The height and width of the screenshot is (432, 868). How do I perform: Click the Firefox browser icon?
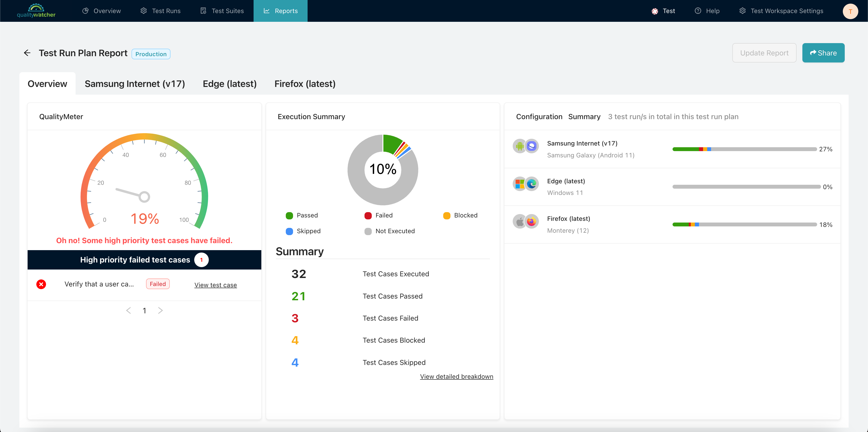pyautogui.click(x=532, y=221)
